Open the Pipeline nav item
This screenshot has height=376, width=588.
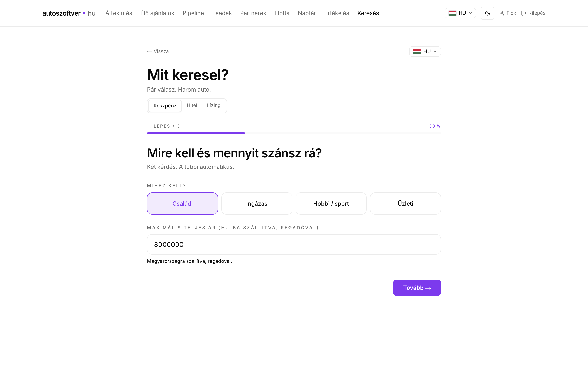[193, 13]
